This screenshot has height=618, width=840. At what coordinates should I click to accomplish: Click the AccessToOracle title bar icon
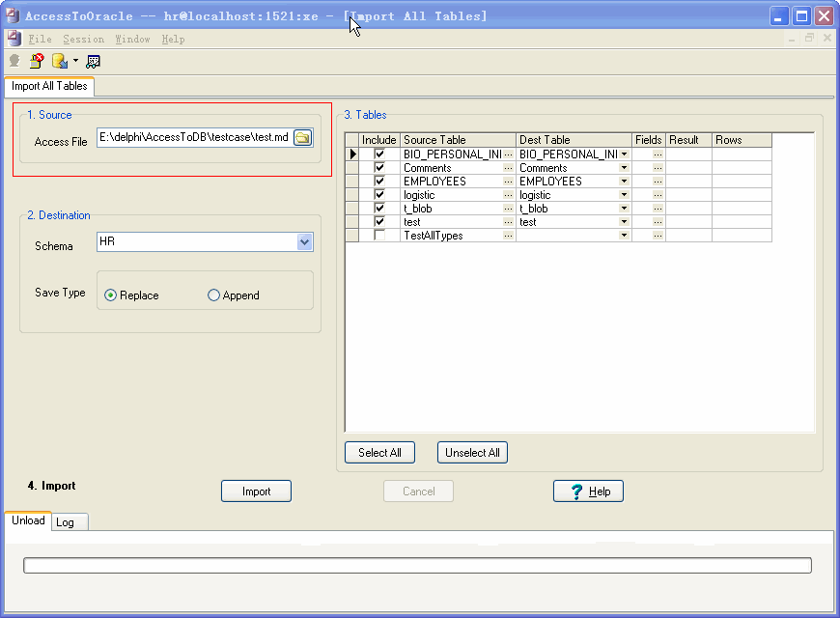click(x=13, y=15)
